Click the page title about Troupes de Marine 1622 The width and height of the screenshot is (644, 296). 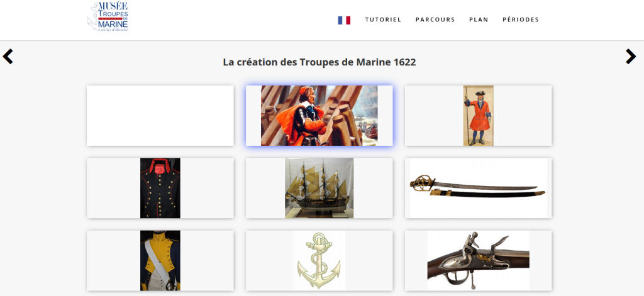(x=319, y=62)
